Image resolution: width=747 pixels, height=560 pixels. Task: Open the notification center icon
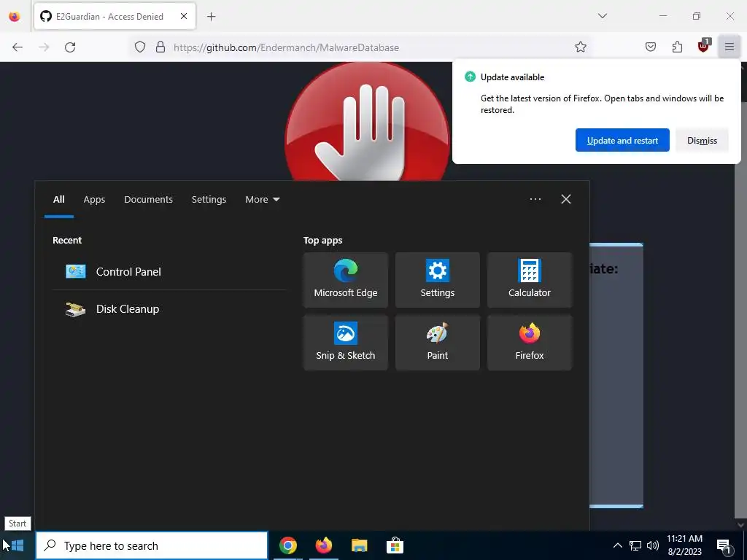click(724, 545)
